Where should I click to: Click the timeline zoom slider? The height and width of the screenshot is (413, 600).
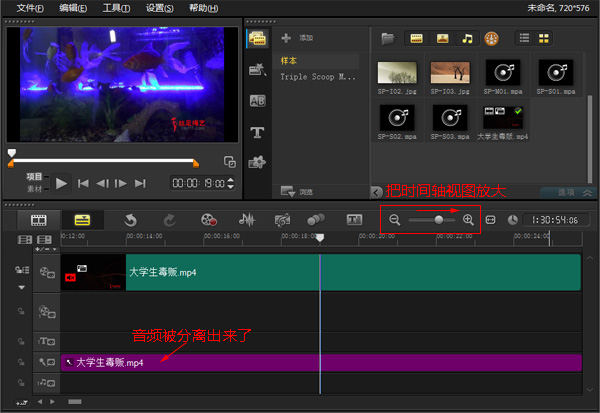438,219
